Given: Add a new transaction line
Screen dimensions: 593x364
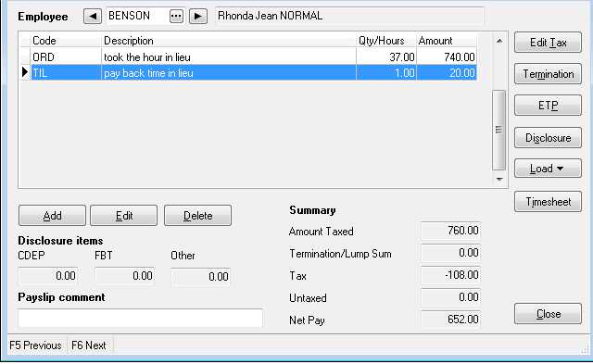Looking at the screenshot, I should pyautogui.click(x=52, y=216).
